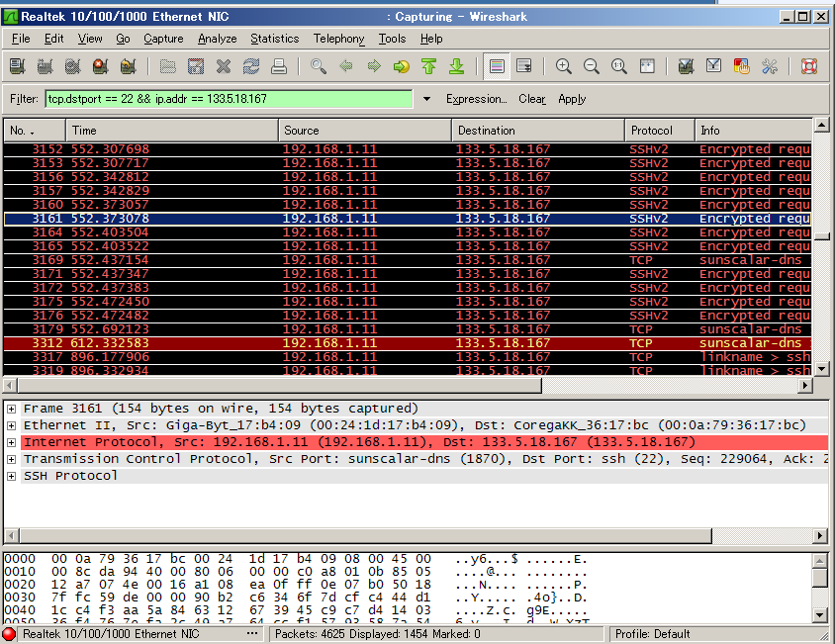835x644 pixels.
Task: Sort packets by the Protocol column
Action: point(660,131)
